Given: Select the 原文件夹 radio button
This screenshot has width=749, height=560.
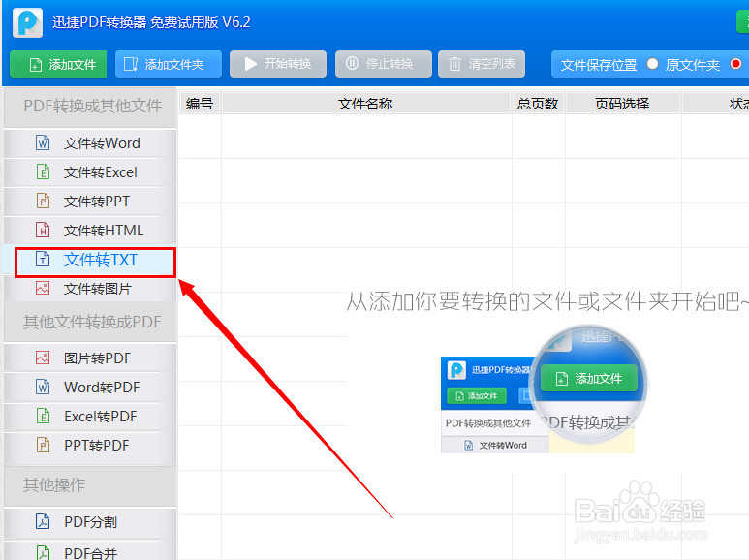Looking at the screenshot, I should 652,64.
